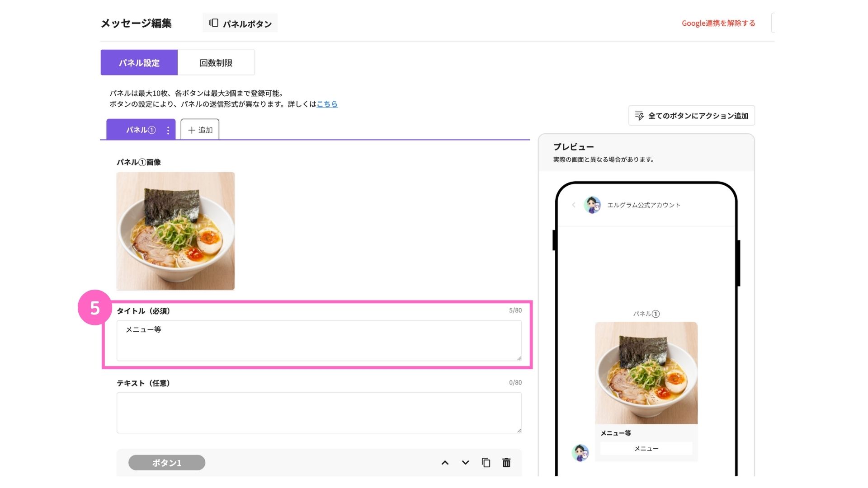The image size is (868, 488).
Task: Click the テキスト 0/80 character counter
Action: pos(515,383)
